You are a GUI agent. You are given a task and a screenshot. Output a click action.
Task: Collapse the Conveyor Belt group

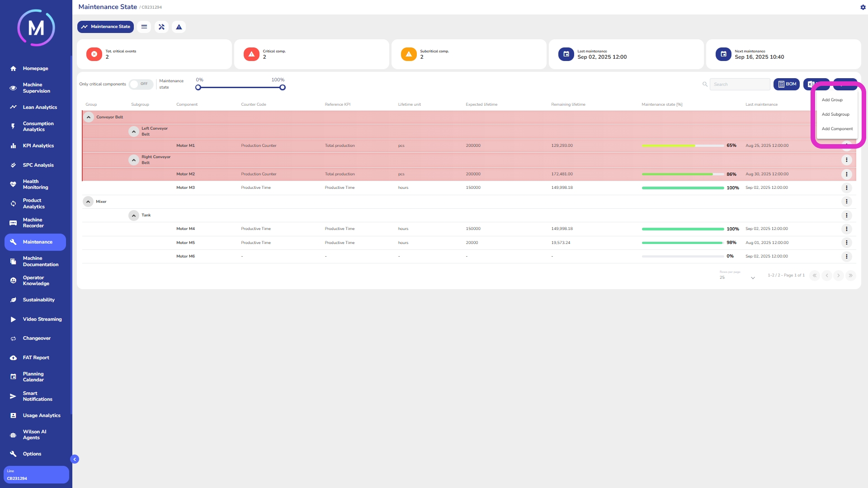tap(89, 117)
